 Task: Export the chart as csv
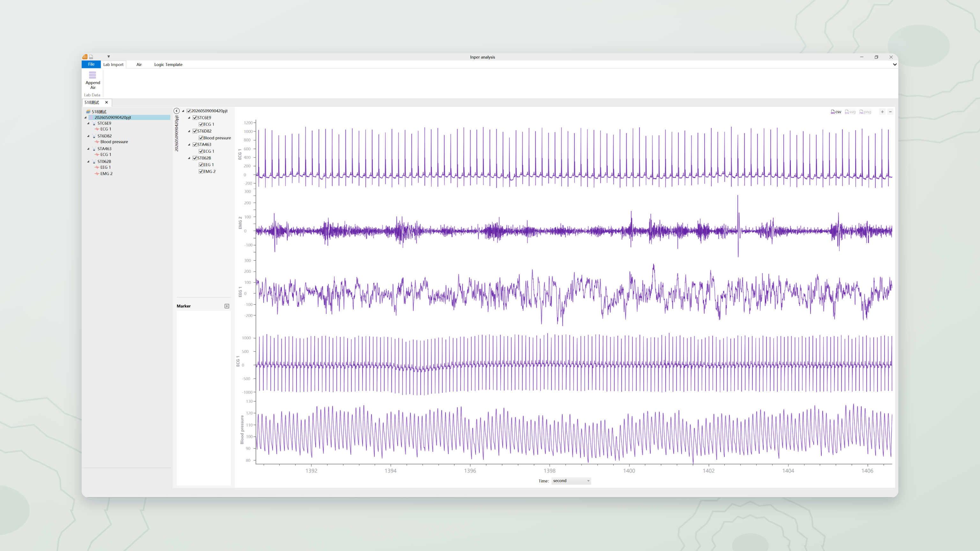(x=836, y=112)
